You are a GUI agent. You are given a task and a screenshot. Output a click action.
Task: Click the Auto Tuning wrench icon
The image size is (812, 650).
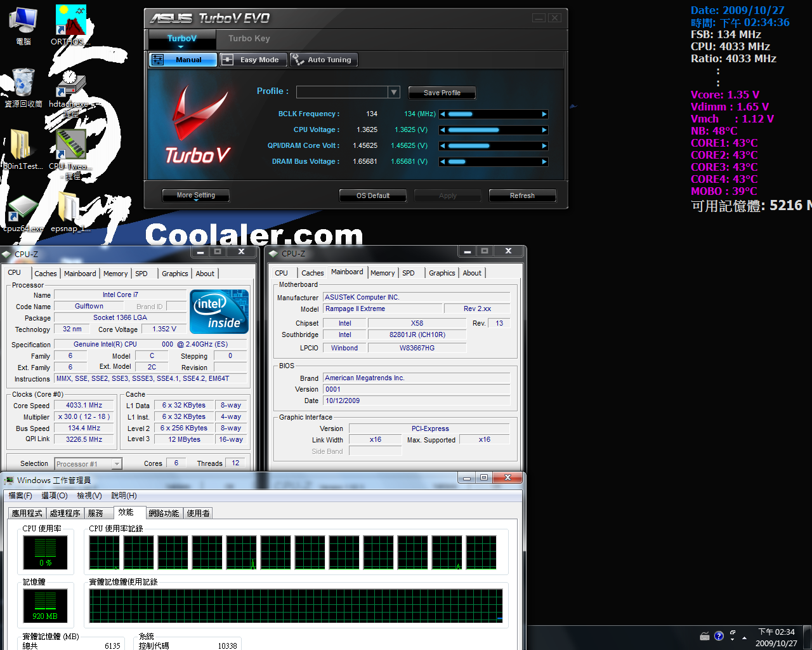[298, 60]
